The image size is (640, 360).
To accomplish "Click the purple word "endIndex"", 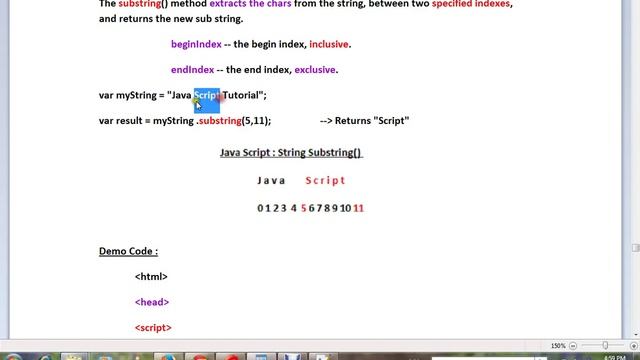I will click(192, 70).
